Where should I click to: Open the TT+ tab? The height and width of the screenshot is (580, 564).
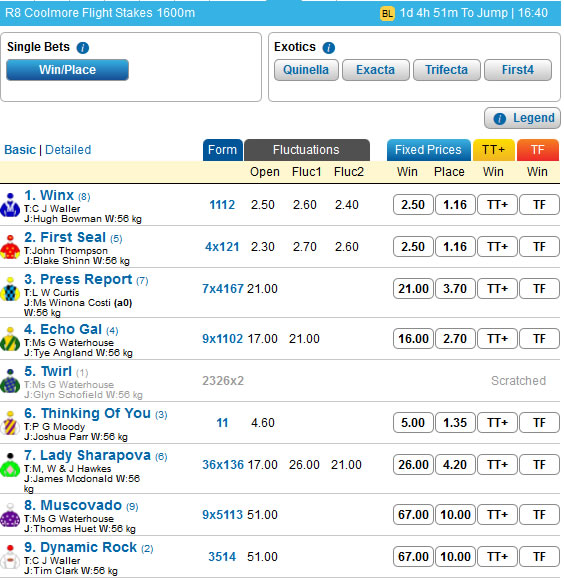tap(493, 150)
